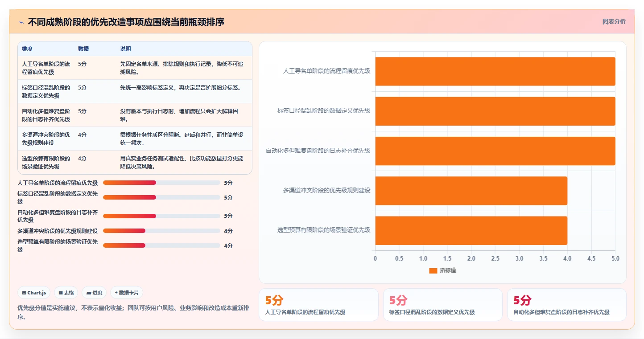Image resolution: width=644 pixels, height=339 pixels.
Task: Click the progress bar for 自动化多但难复盘阶段的日志补齐优先级
Action: click(x=161, y=216)
